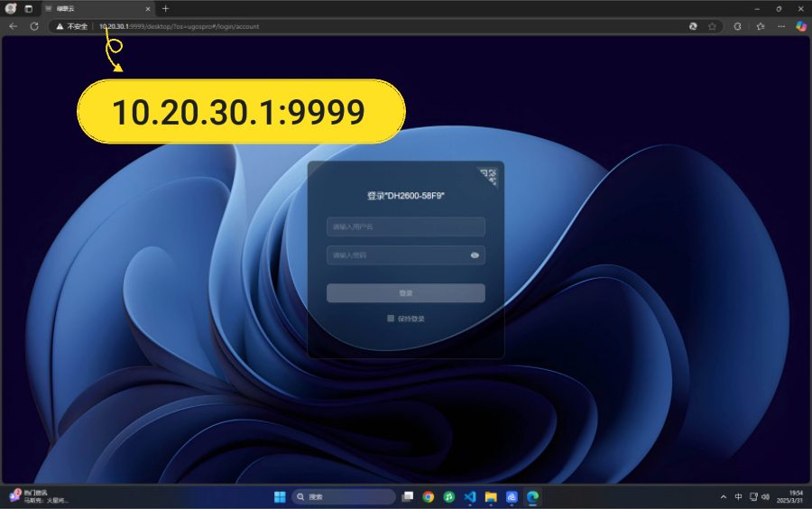Screen dimensions: 812x509
Task: Reload the page with refresh icon
Action: (34, 26)
